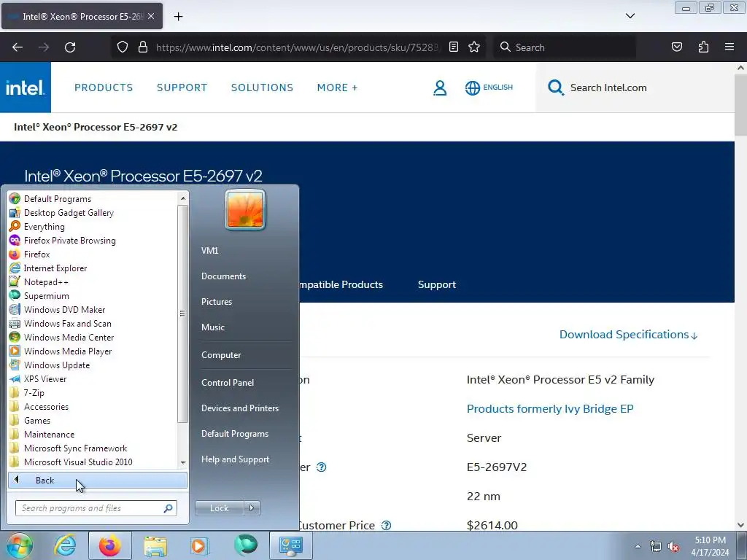The height and width of the screenshot is (560, 747).
Task: Open the MORE + menu
Action: (x=337, y=87)
